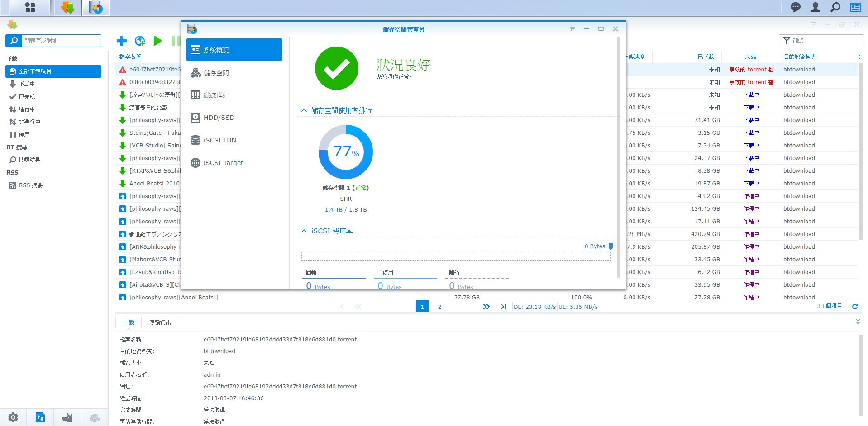Screen dimensions: 868x426
Task: Sort by 已下載 column header
Action: pos(706,57)
